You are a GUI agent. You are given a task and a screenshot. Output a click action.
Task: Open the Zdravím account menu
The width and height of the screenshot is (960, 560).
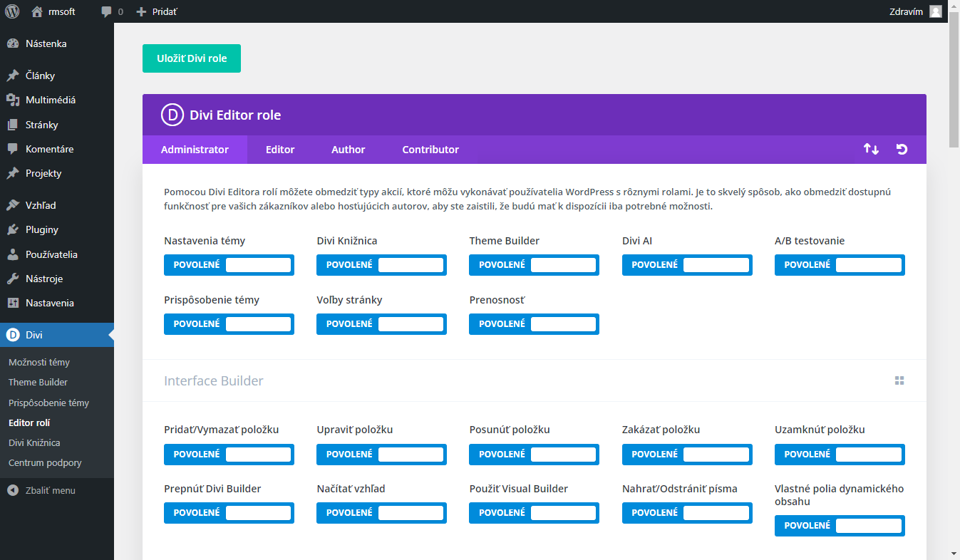coord(907,11)
